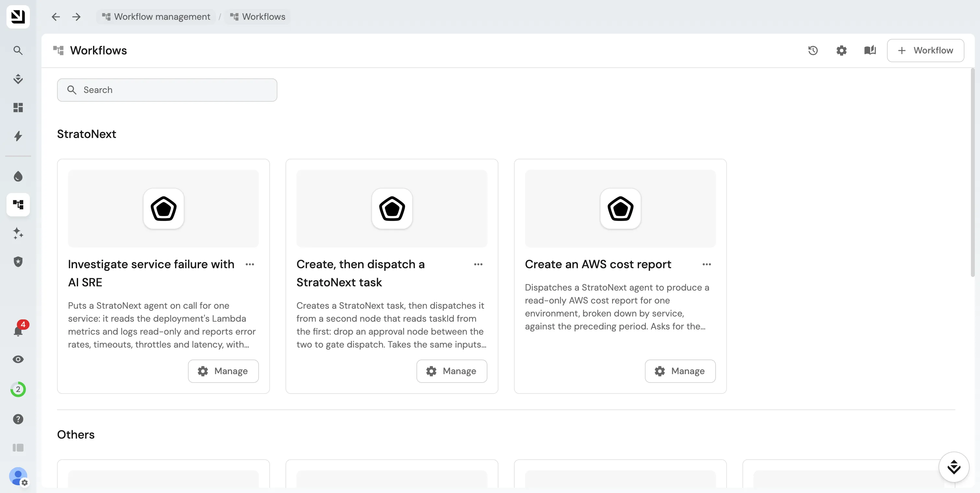Screen dimensions: 980x493
Task: Open the 'Create an AWS cost report' title
Action: (x=598, y=264)
